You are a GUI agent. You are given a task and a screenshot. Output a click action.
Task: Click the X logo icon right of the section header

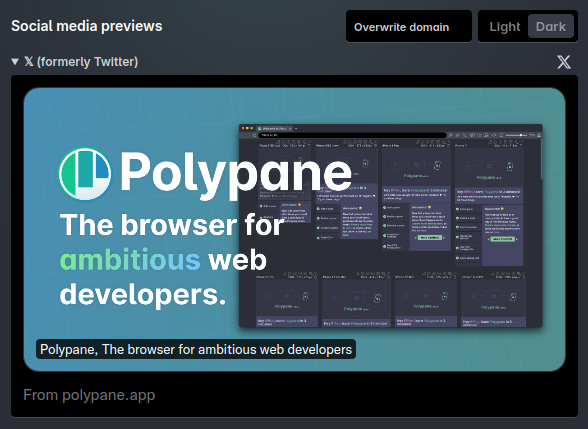tap(564, 62)
